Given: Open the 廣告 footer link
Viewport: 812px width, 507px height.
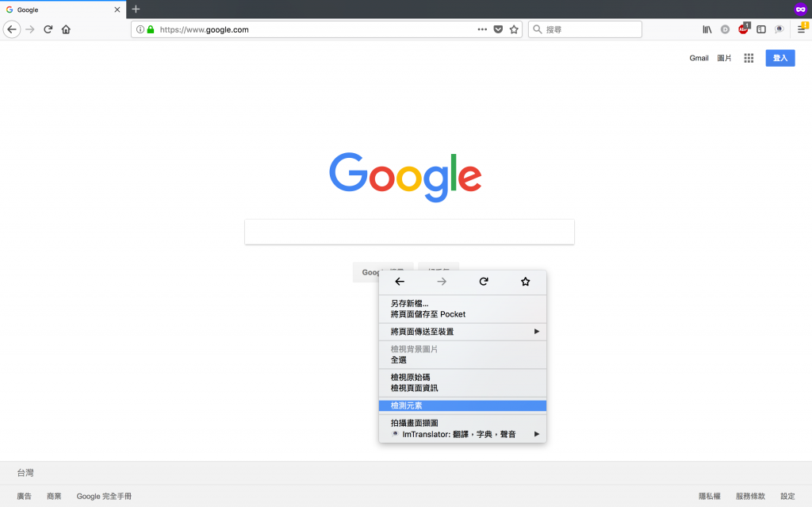Looking at the screenshot, I should click(x=24, y=496).
